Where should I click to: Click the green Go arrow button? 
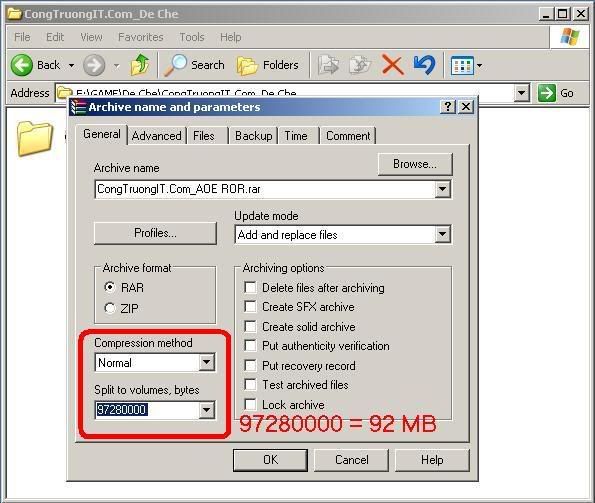click(546, 93)
